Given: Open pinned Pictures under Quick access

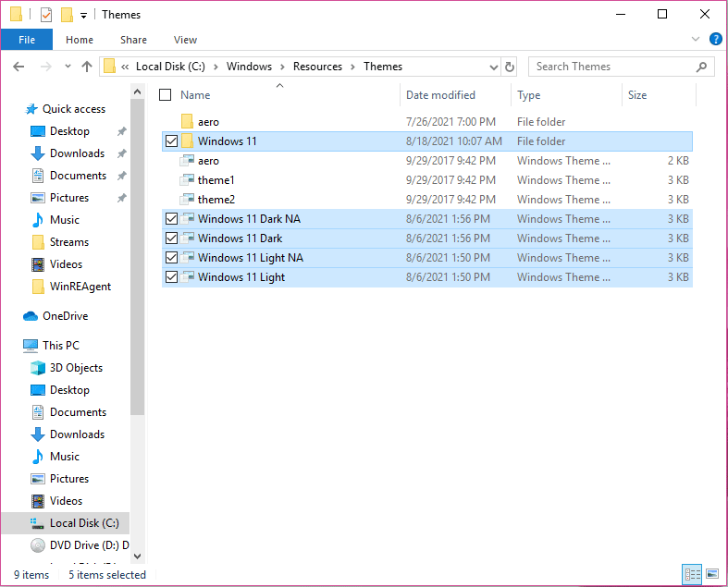Looking at the screenshot, I should click(x=69, y=198).
